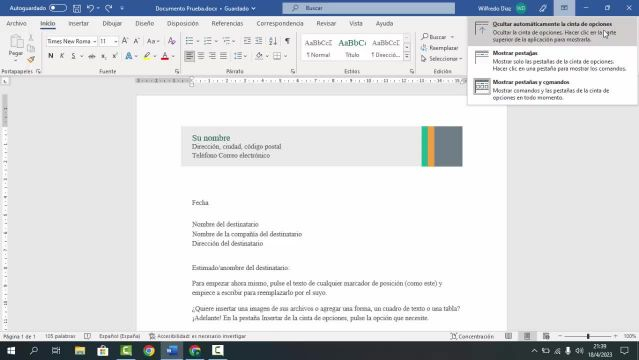The image size is (639, 360).
Task: Switch to the Revisar tab
Action: click(x=326, y=24)
